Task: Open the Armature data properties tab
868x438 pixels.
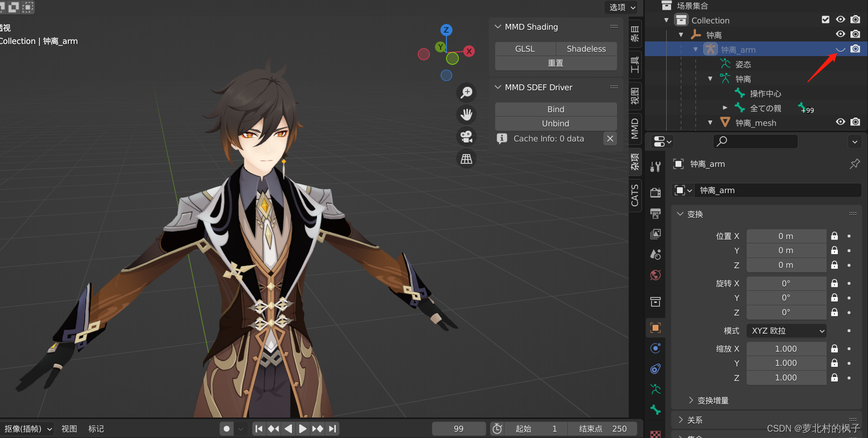Action: 656,389
